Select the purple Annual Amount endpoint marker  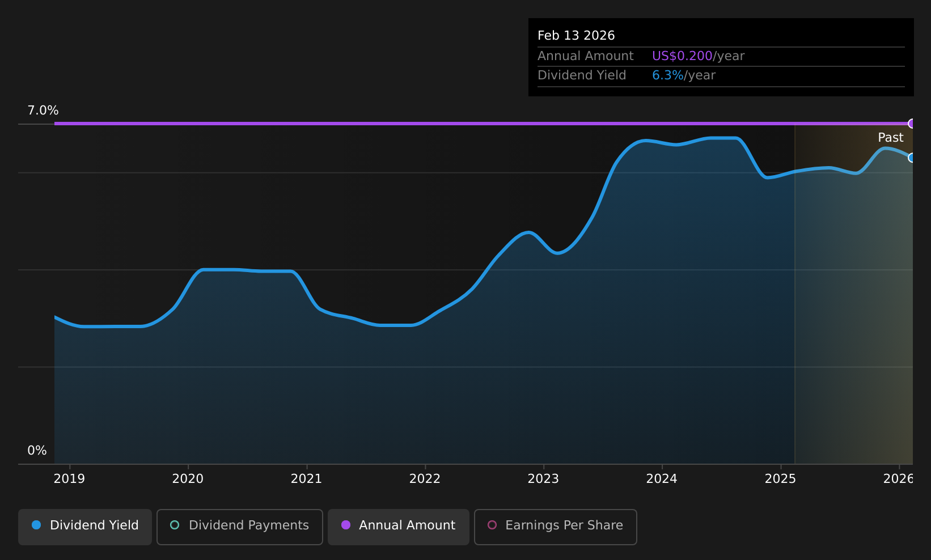coord(912,124)
